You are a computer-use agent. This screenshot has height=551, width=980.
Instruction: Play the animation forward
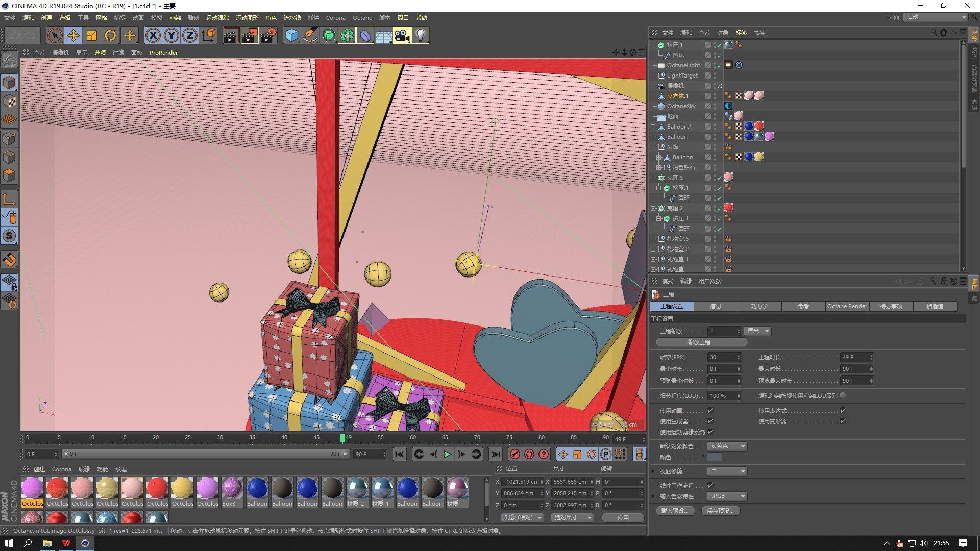point(447,454)
